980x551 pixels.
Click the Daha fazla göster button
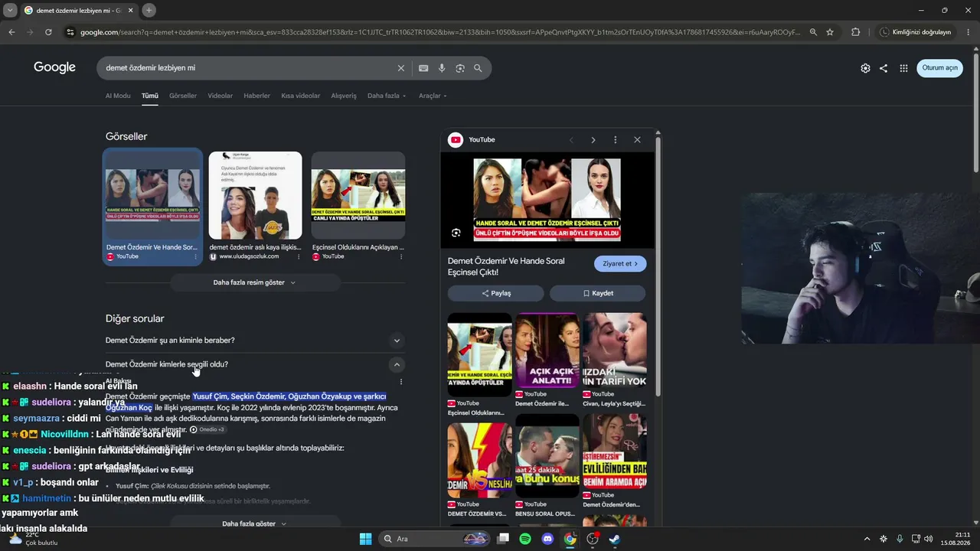tap(255, 523)
